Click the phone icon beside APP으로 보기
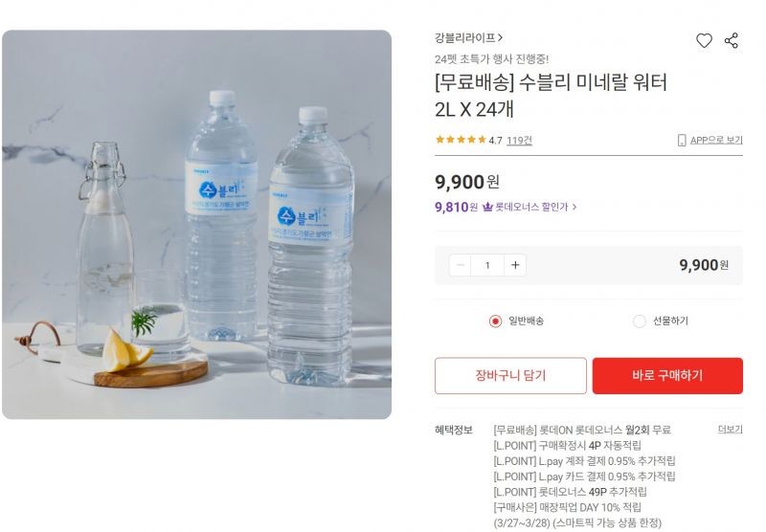Viewport: 766px width, 532px height. pyautogui.click(x=682, y=141)
